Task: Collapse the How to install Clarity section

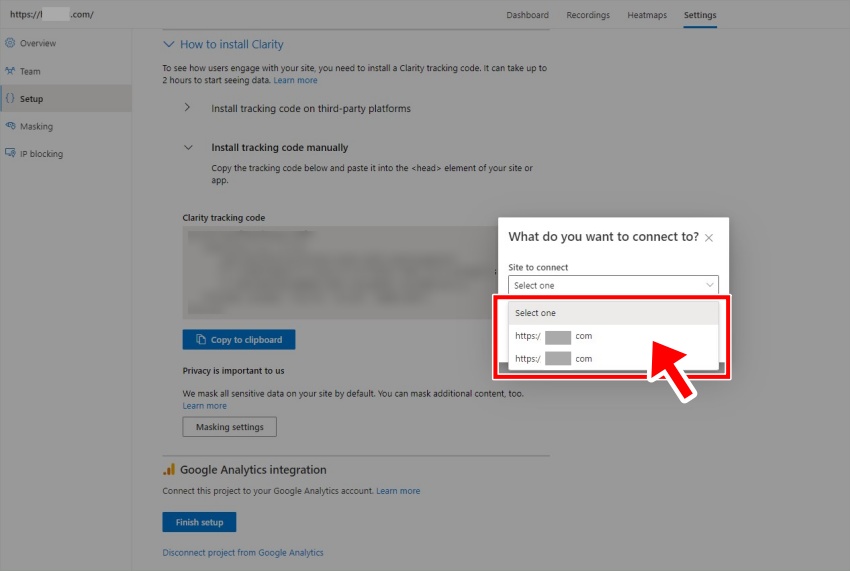Action: [169, 44]
